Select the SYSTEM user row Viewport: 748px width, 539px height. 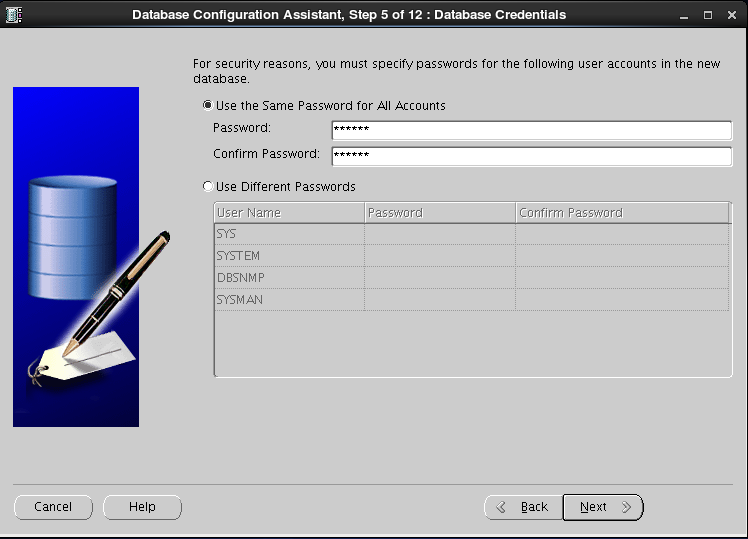pyautogui.click(x=471, y=256)
